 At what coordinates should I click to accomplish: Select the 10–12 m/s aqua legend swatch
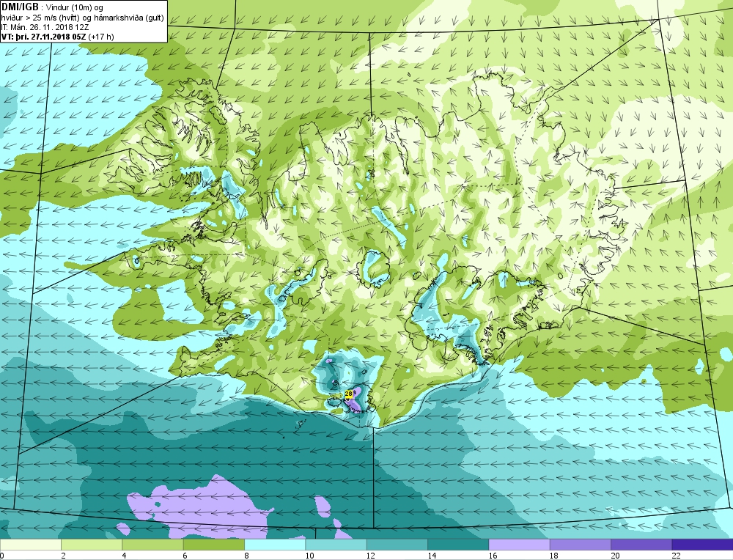[336, 545]
